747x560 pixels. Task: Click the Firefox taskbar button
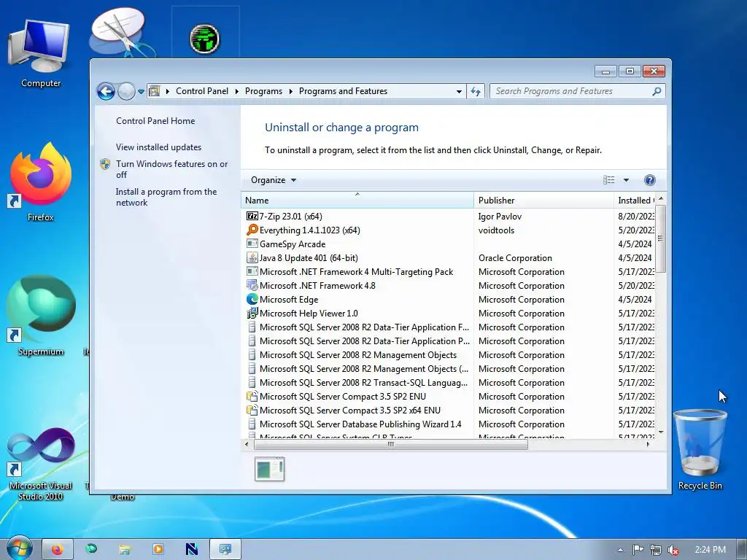[57, 550]
